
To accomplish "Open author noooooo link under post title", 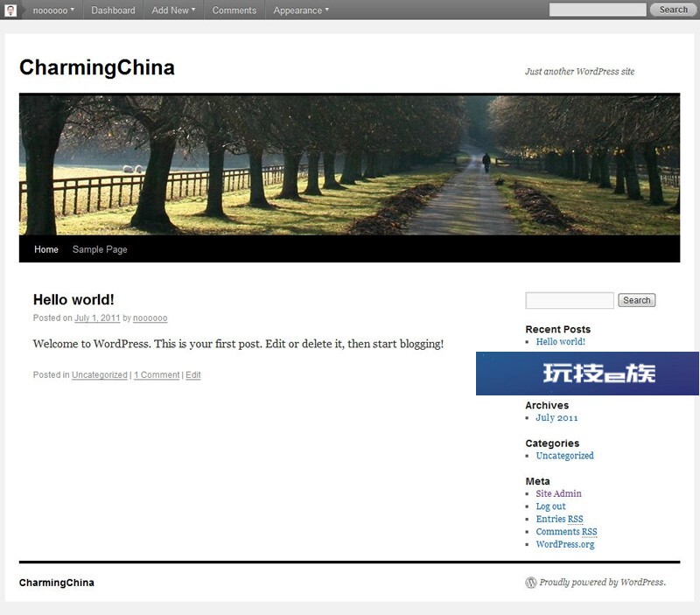I will coord(150,318).
